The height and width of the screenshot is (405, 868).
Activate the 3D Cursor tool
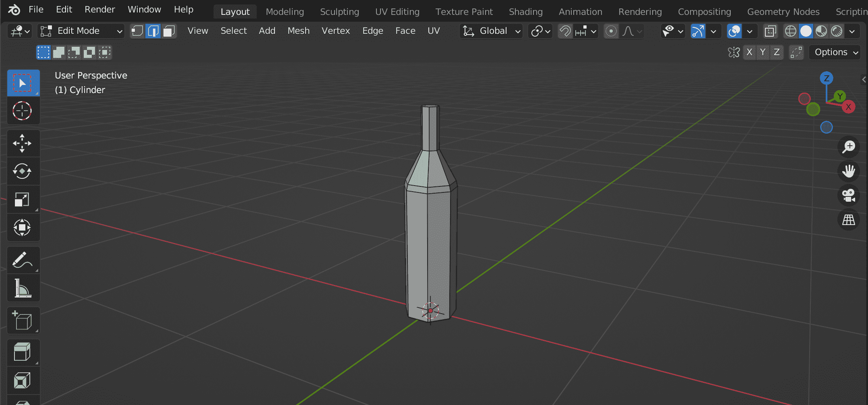pos(23,111)
